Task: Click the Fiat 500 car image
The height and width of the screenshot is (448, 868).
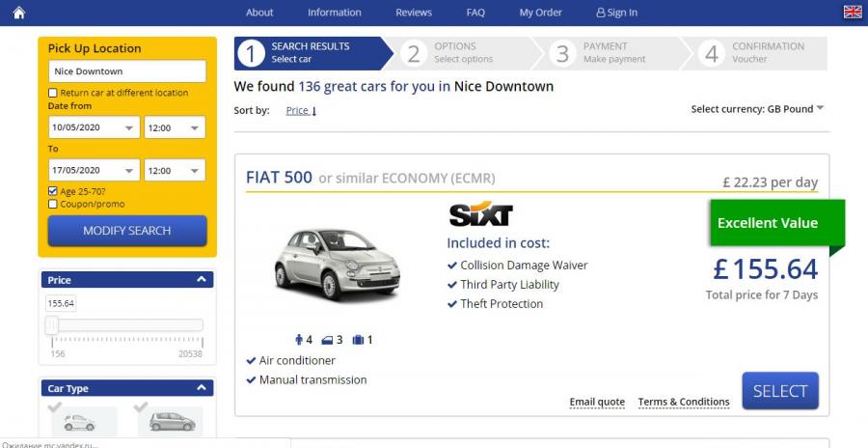Action: point(338,264)
